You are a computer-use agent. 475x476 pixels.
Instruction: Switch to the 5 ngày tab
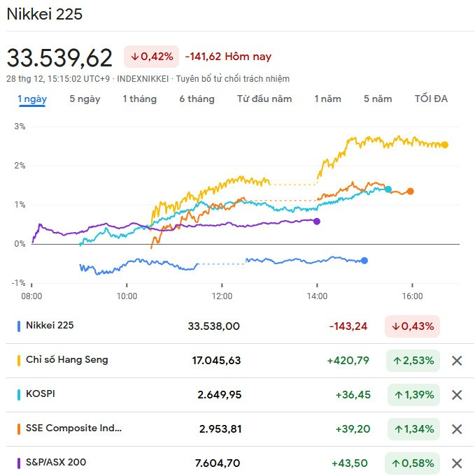click(x=85, y=99)
